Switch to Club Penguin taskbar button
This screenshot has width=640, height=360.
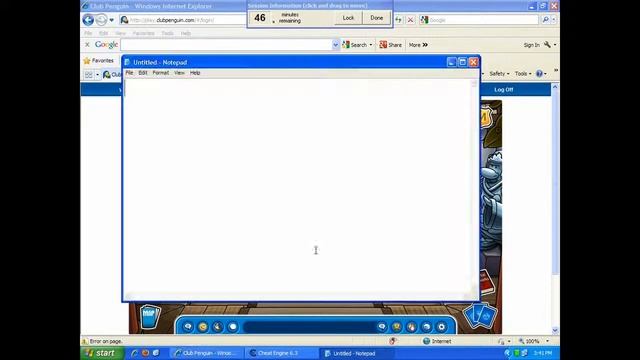(206, 353)
